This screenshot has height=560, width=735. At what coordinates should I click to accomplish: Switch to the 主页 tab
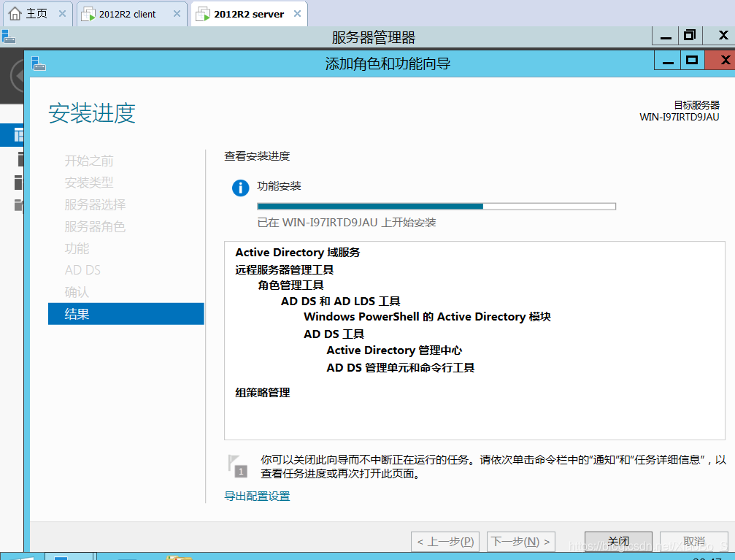click(37, 14)
